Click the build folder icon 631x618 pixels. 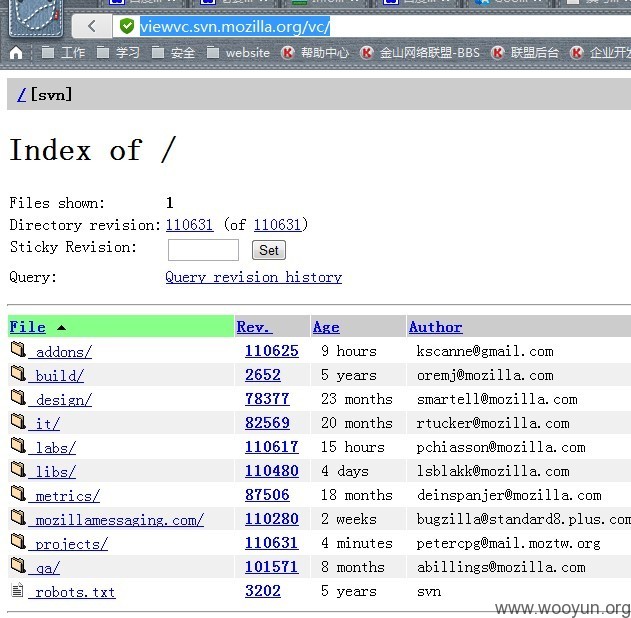point(18,373)
